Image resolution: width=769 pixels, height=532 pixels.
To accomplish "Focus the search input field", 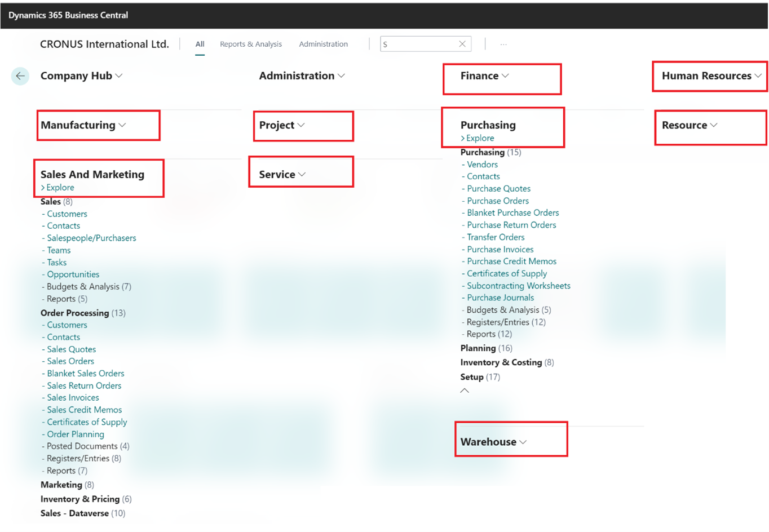I will pyautogui.click(x=417, y=44).
